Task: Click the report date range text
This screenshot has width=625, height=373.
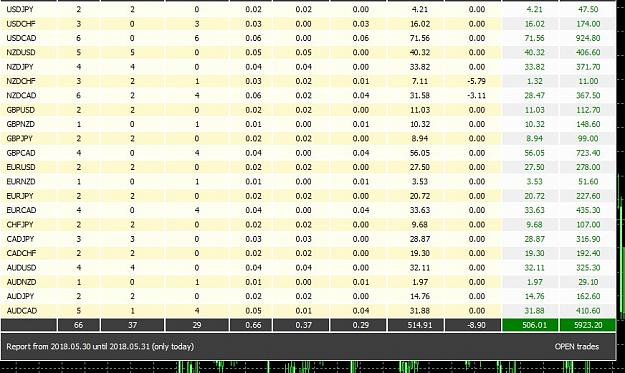Action: [x=100, y=346]
